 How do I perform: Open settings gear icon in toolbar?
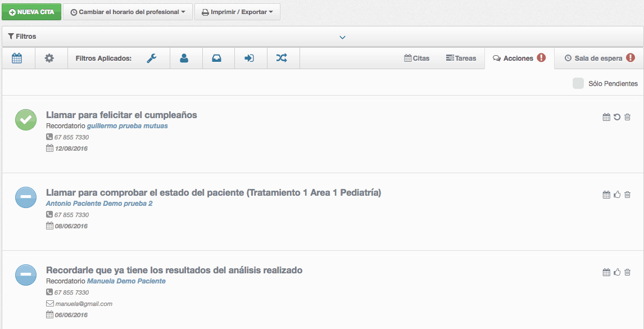49,58
